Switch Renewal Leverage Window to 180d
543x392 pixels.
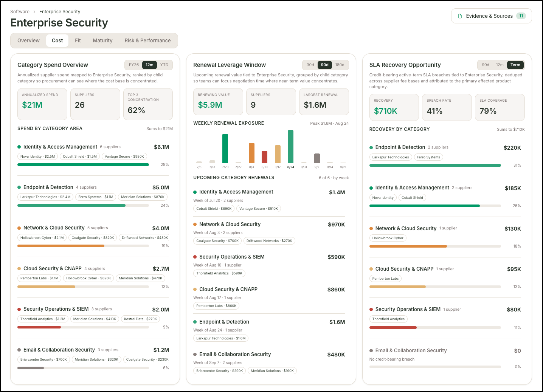coord(340,65)
